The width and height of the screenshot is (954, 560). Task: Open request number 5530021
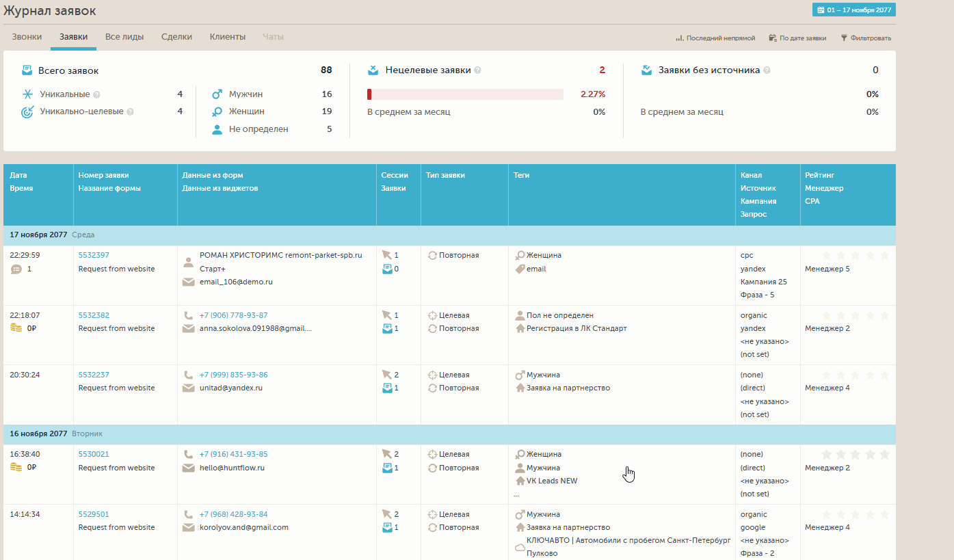point(94,454)
